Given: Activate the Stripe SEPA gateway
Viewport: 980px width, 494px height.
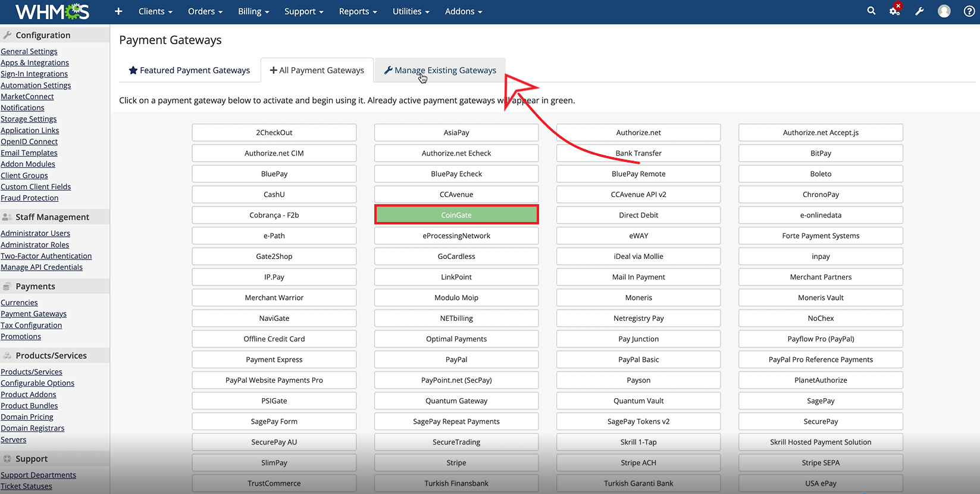Looking at the screenshot, I should [821, 462].
